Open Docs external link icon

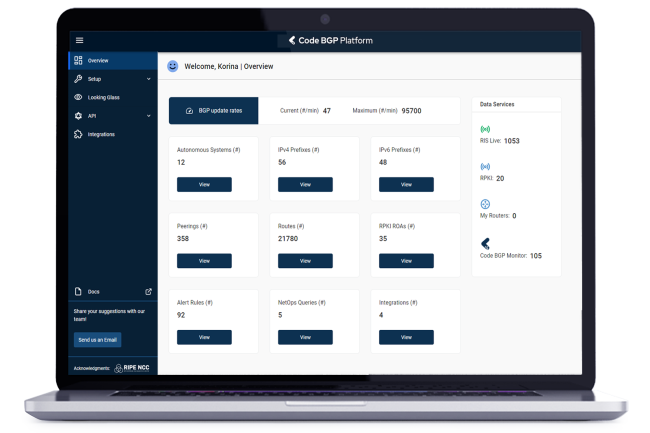149,292
